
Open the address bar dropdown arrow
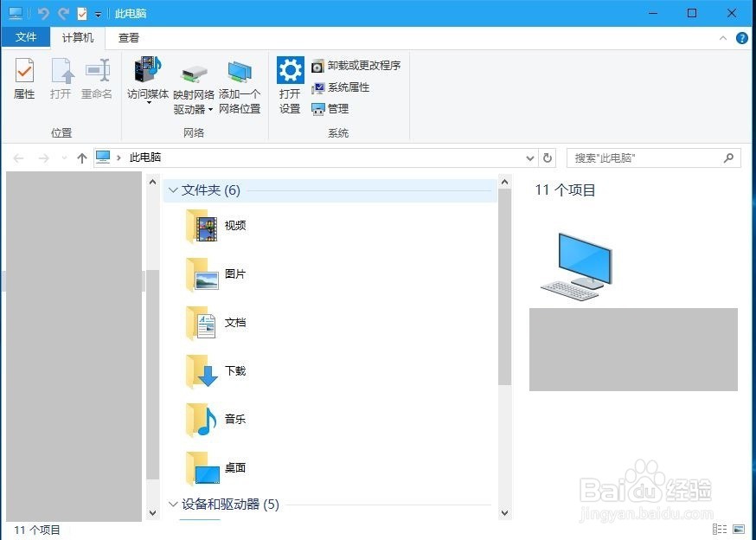tap(530, 157)
